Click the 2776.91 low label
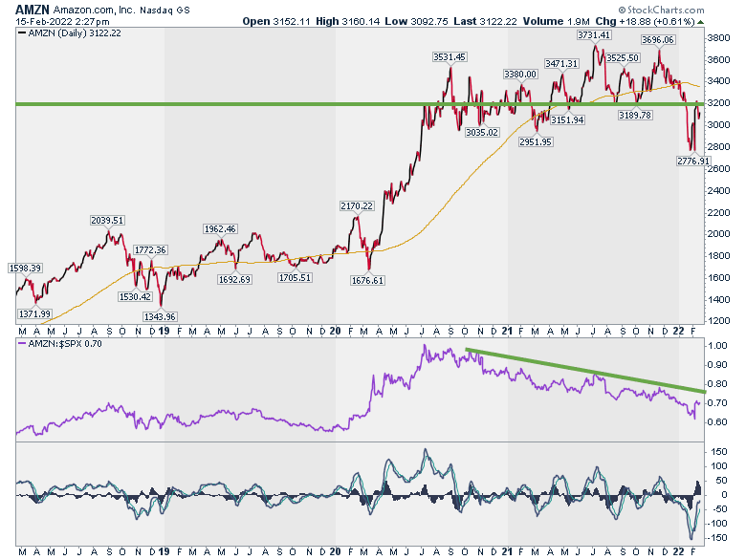 (x=693, y=161)
